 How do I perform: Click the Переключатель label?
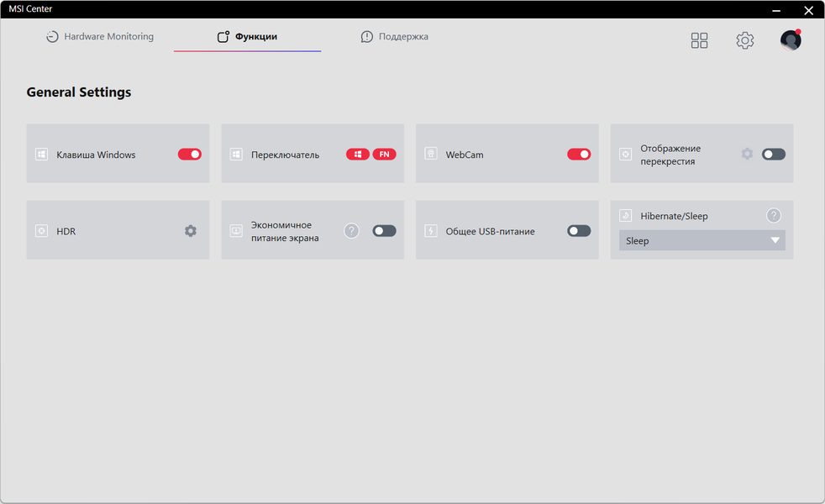click(285, 155)
